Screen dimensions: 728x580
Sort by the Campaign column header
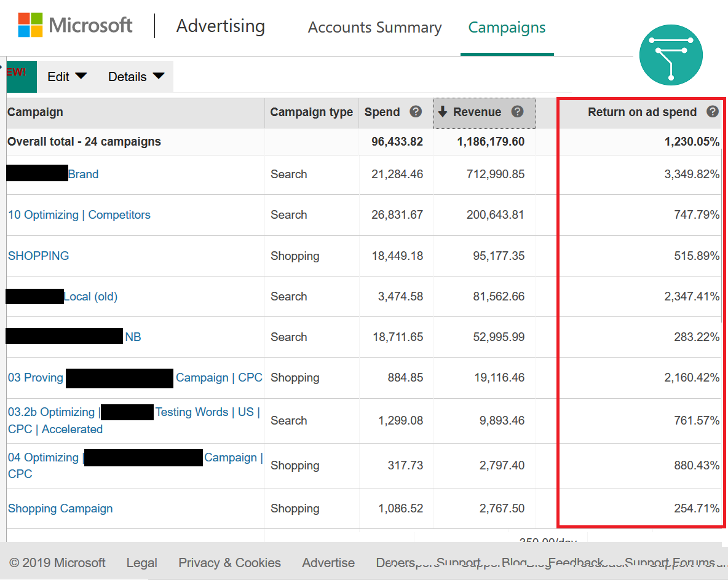click(x=35, y=112)
